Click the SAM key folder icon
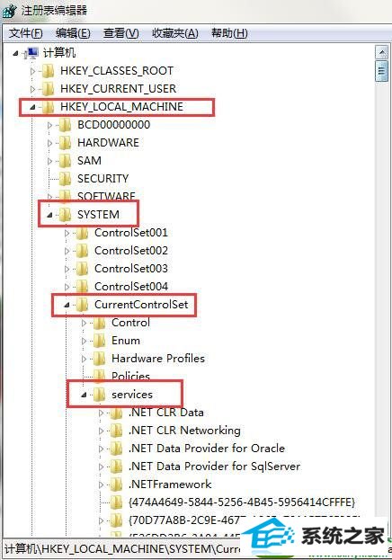Image resolution: width=392 pixels, height=560 pixels. [x=65, y=160]
